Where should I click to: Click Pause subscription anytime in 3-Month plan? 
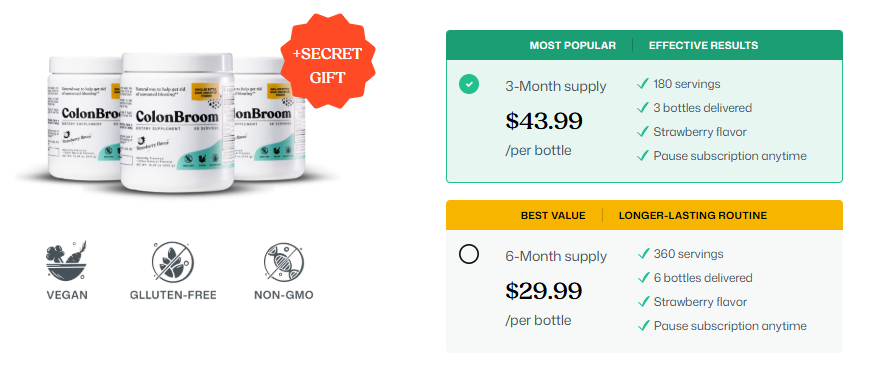coord(730,156)
